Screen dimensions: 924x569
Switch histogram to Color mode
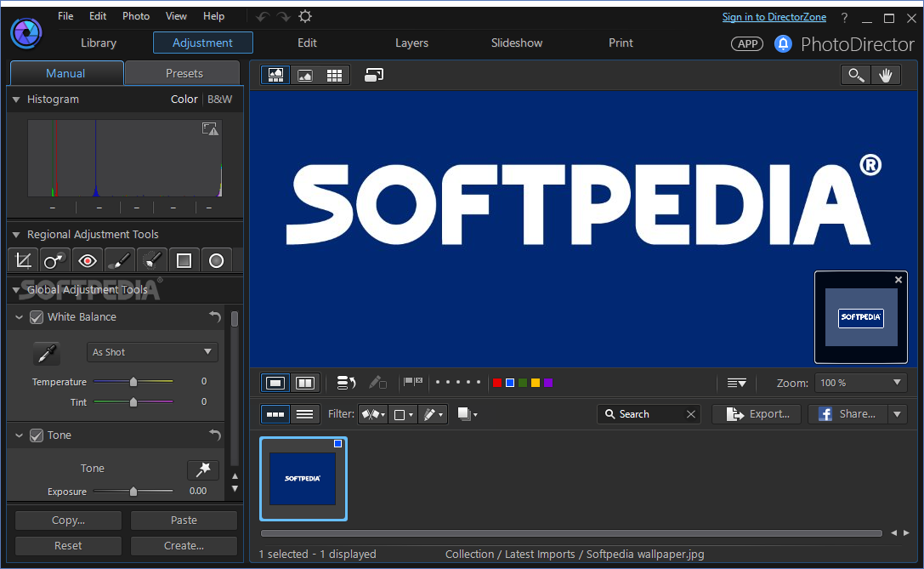click(184, 99)
